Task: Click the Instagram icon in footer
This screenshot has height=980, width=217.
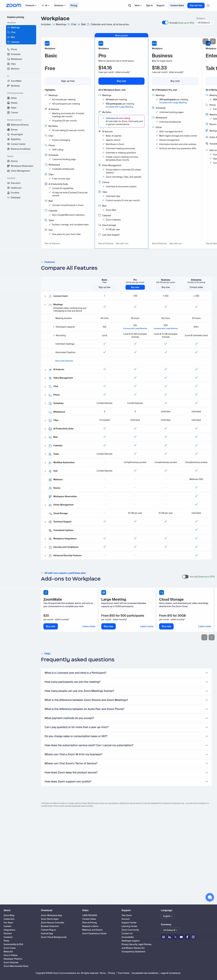Action: [x=193, y=937]
